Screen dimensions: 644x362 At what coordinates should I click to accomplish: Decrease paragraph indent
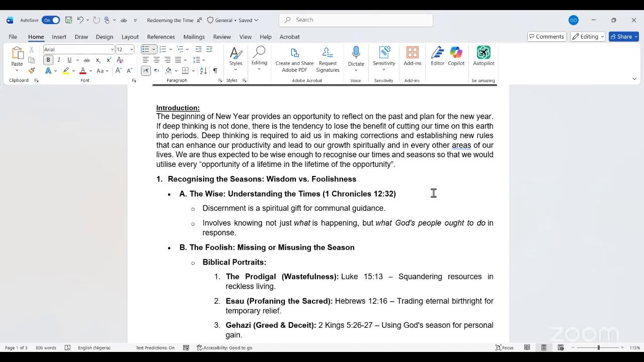click(198, 49)
